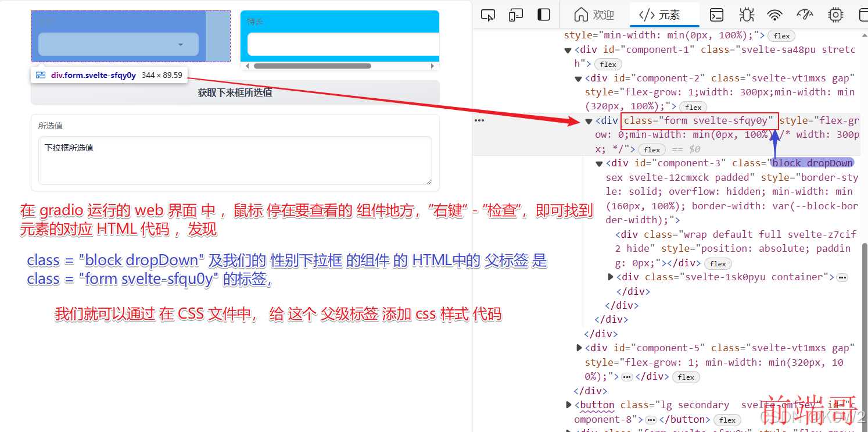
Task: Open the Console tool icon
Action: [x=718, y=15]
